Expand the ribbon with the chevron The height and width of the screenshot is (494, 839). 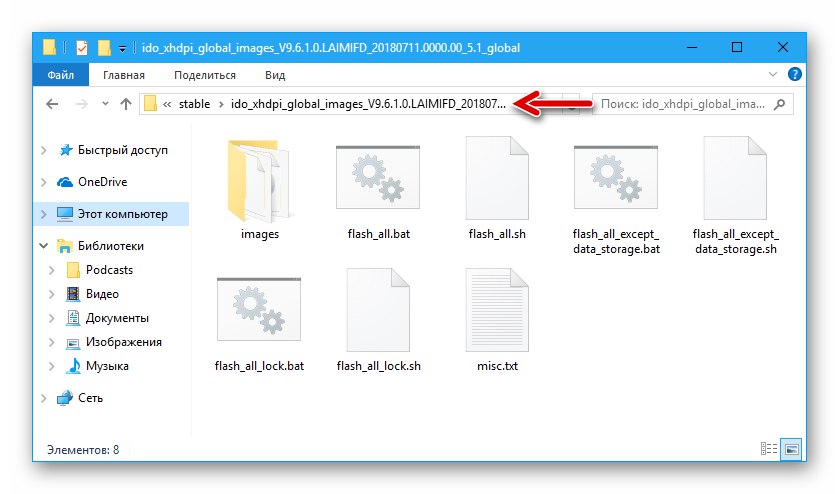[x=773, y=74]
